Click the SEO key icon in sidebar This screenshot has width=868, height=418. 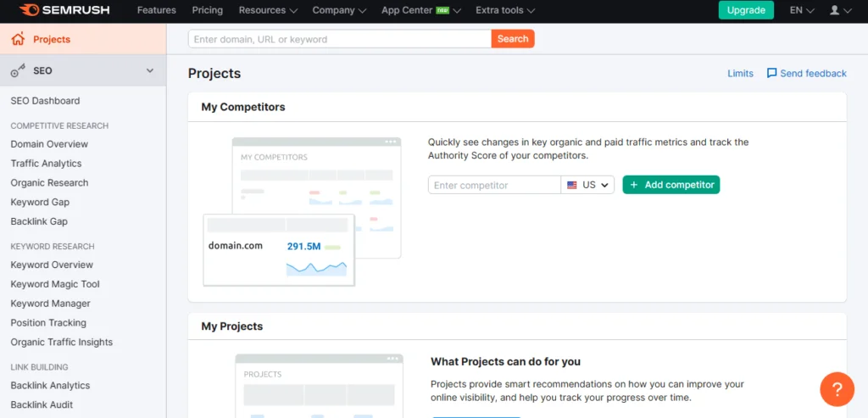pos(18,71)
